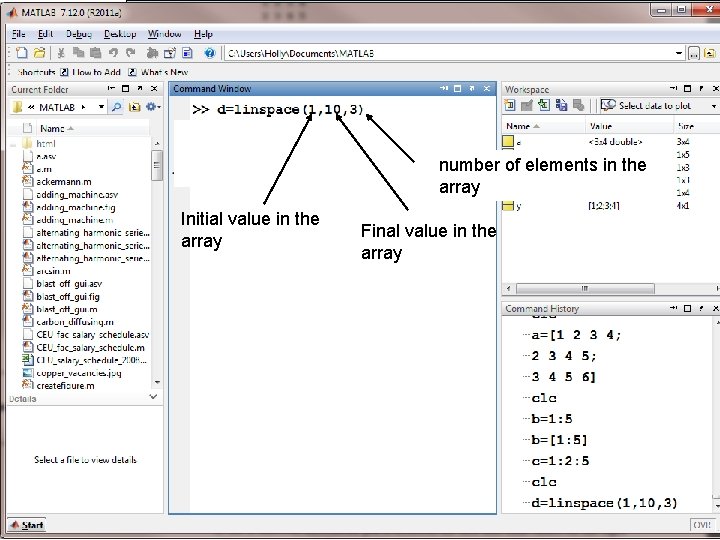
Task: Undock the Command Window panel arrow icon
Action: tap(472, 88)
